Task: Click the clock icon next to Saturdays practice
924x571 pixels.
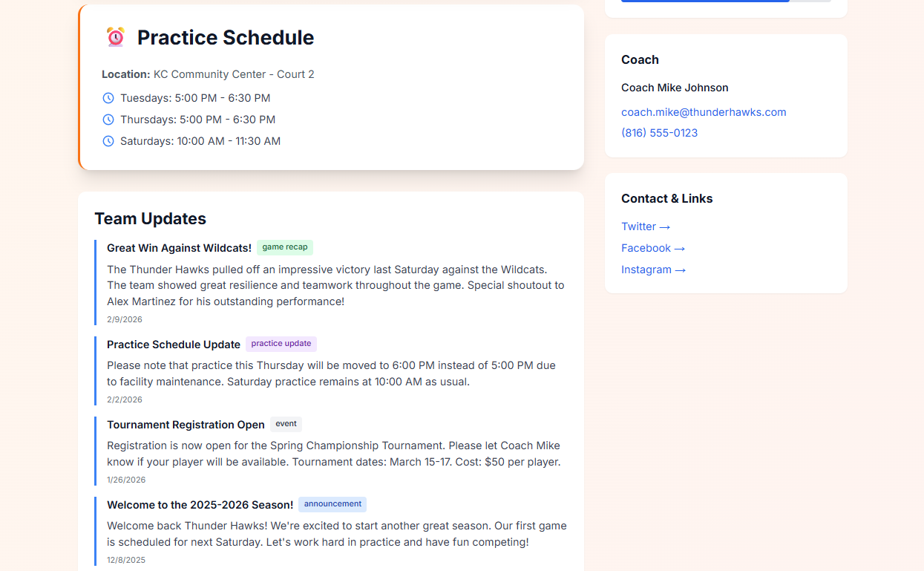Action: pyautogui.click(x=108, y=140)
